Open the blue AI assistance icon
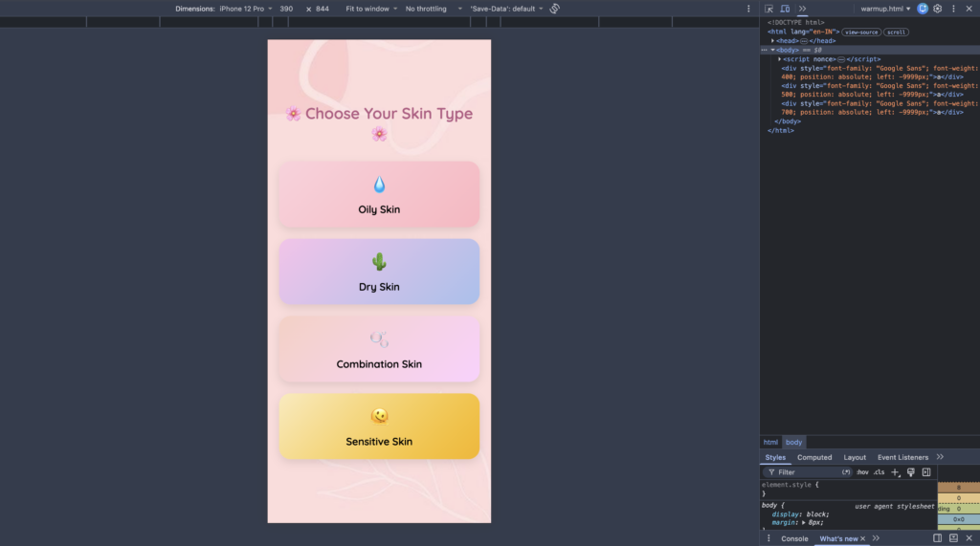 pos(923,9)
